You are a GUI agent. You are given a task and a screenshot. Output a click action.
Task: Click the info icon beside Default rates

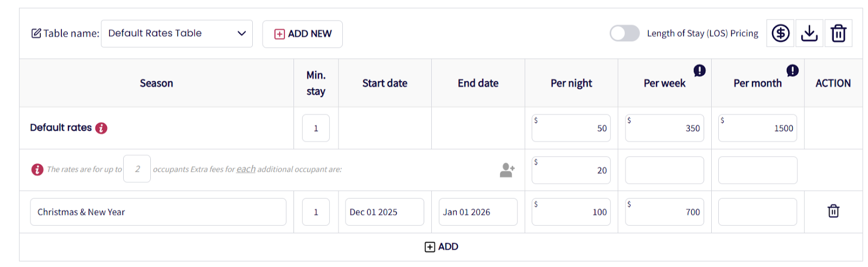[101, 128]
